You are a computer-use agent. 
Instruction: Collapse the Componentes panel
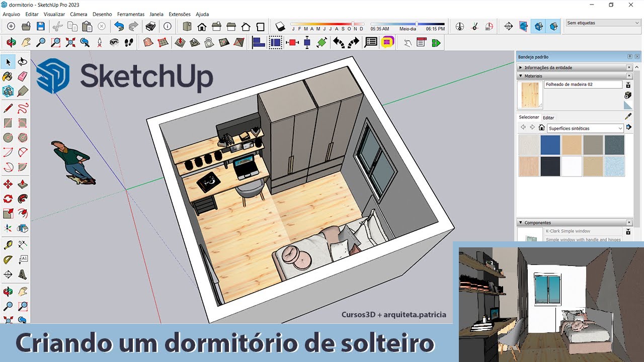click(521, 223)
